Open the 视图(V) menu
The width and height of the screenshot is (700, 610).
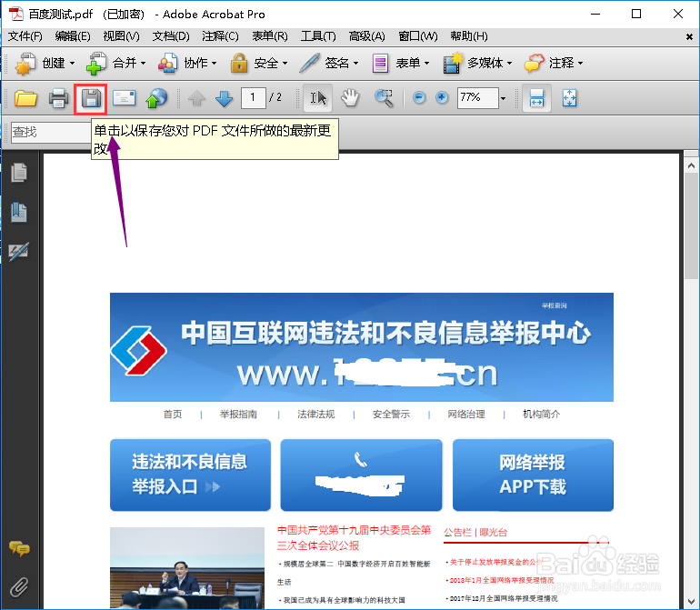point(121,36)
